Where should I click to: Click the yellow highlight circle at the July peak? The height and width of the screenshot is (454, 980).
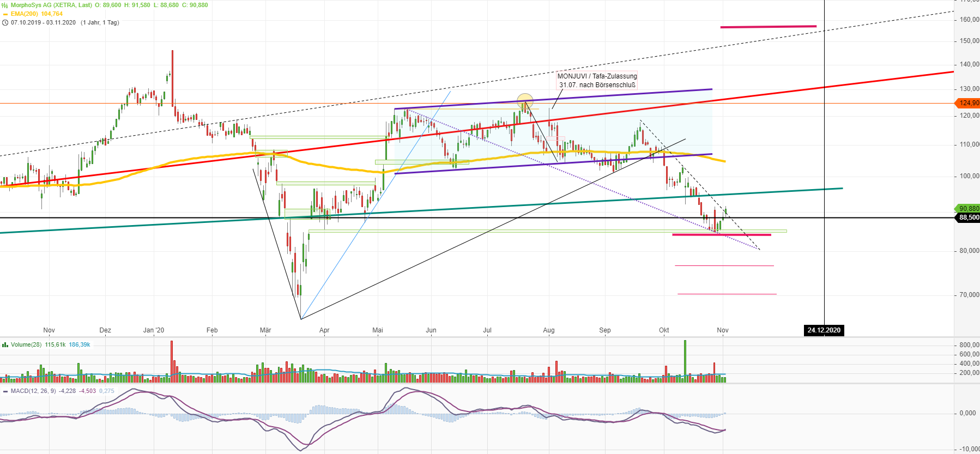tap(525, 101)
